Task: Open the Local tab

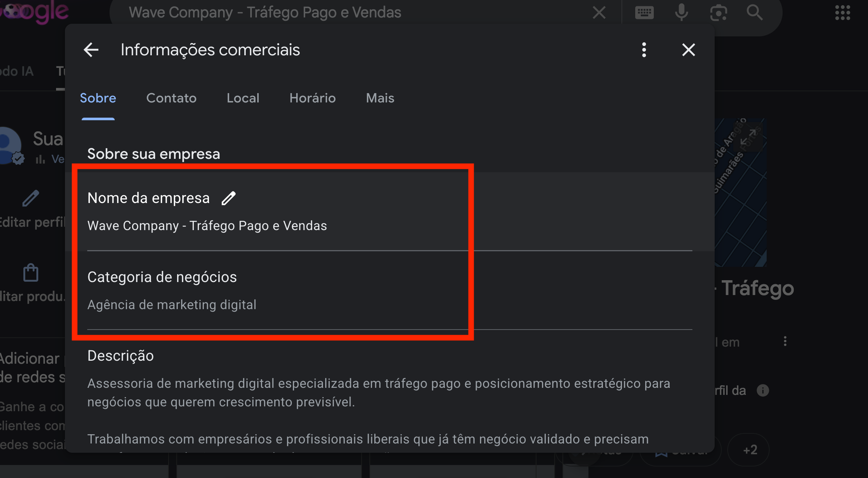Action: (243, 98)
